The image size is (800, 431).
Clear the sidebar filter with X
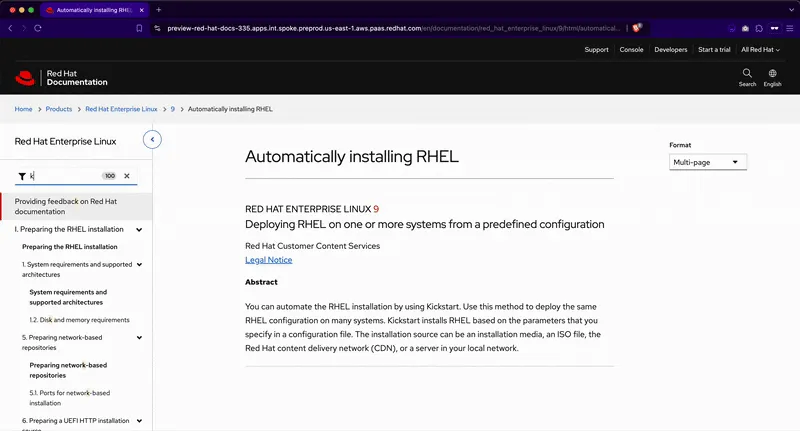point(127,176)
